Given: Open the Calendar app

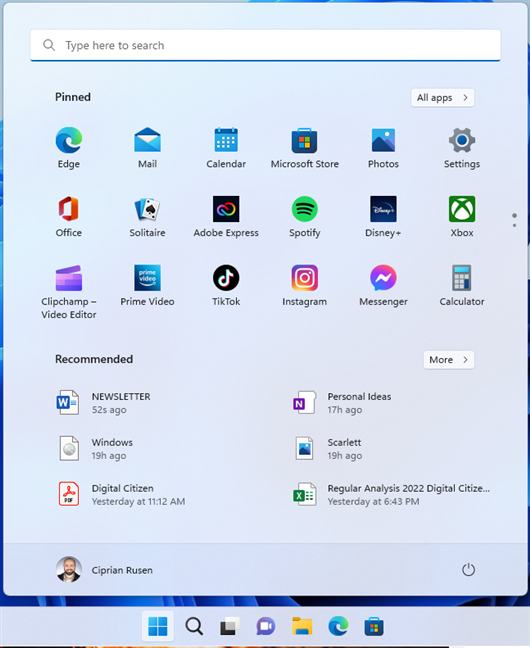Looking at the screenshot, I should coord(226,148).
